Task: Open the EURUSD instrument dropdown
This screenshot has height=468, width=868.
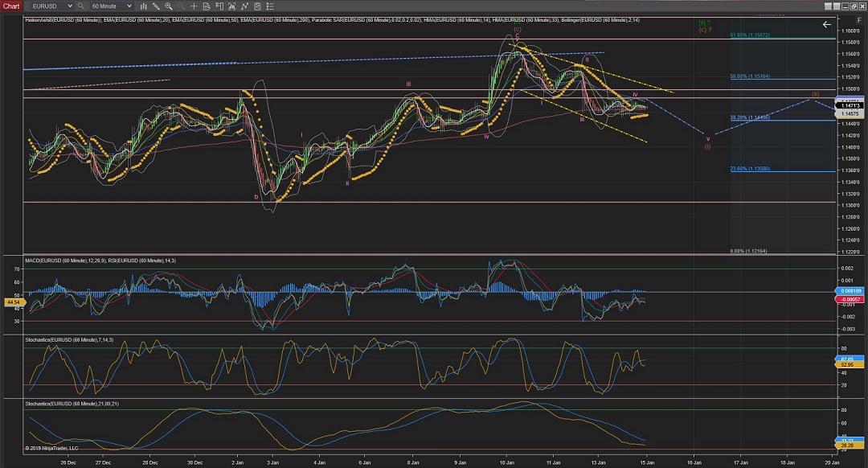Action: coord(51,6)
